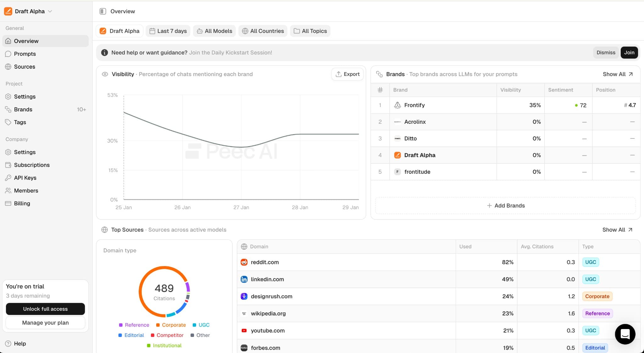Show All brands across LLMs
Screen dimensions: 644x353
pos(617,74)
